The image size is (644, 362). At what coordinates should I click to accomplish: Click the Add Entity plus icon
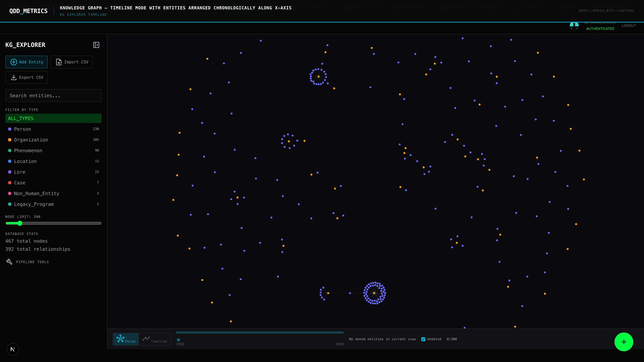coord(14,62)
